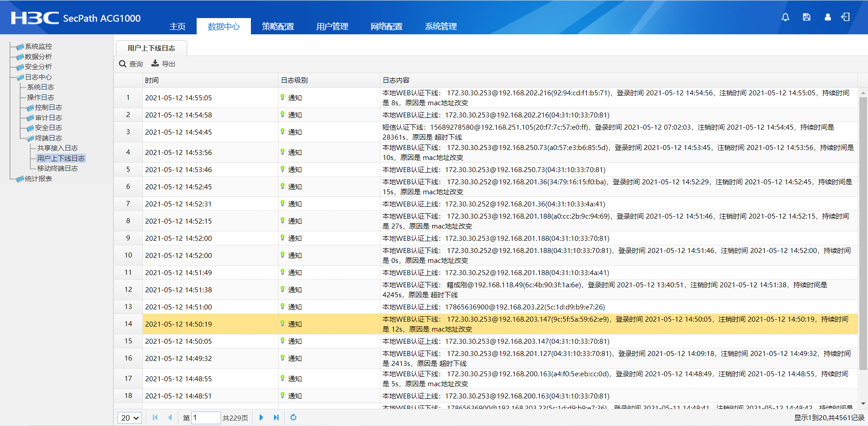
Task: Click the export download icon
Action: tap(155, 64)
